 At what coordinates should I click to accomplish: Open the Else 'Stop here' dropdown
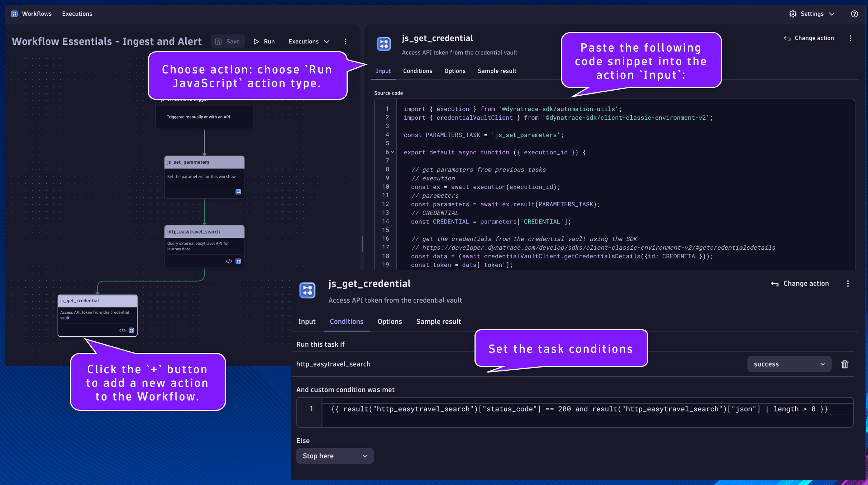coord(335,456)
